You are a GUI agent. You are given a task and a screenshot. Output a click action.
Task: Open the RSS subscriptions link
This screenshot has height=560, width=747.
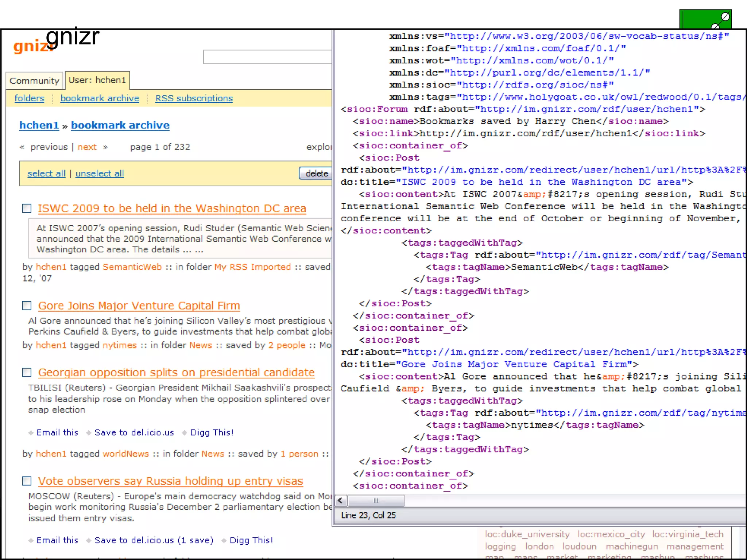pos(194,98)
